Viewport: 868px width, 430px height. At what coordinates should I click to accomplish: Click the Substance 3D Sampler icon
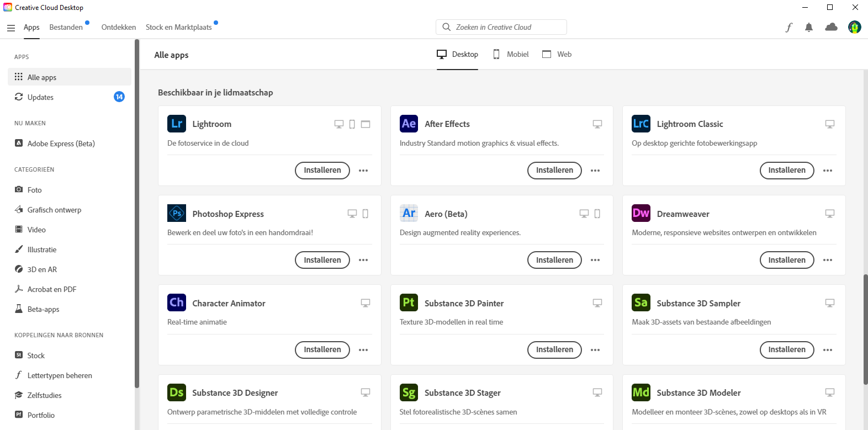[x=641, y=302]
